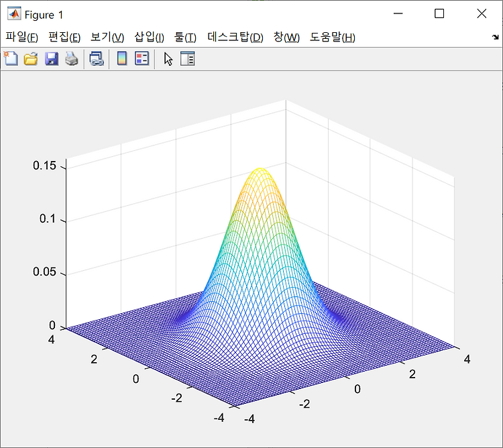Click the MATLAB logo in the title bar
This screenshot has width=503, height=448.
(x=14, y=14)
